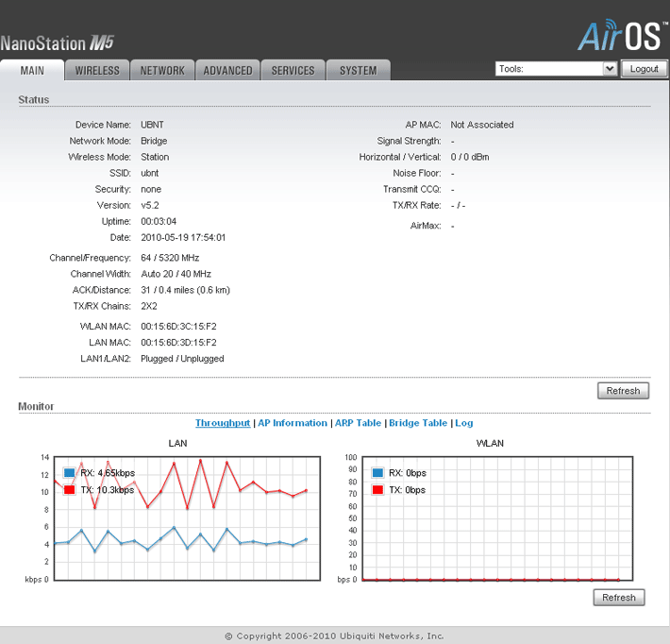670x644 pixels.
Task: Click the LAN graph title
Action: (177, 443)
